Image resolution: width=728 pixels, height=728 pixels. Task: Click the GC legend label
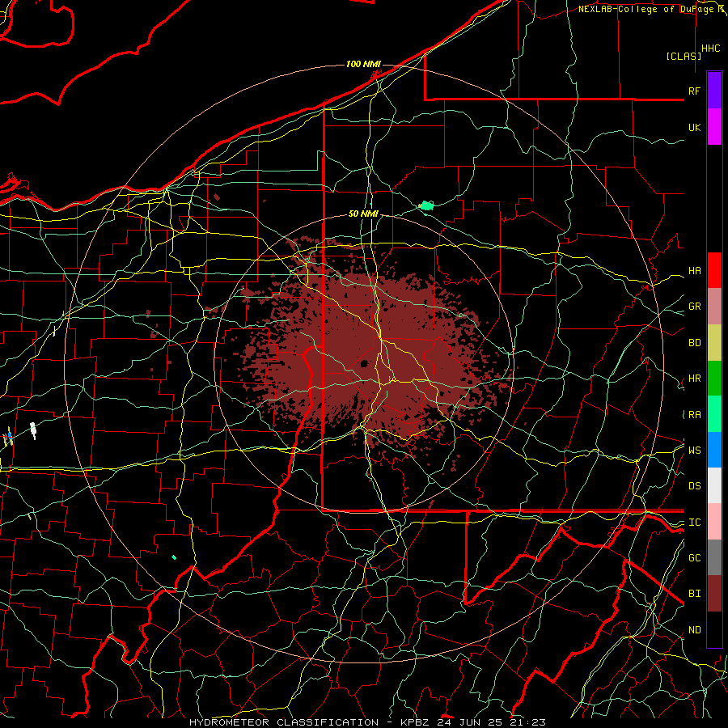click(x=694, y=558)
